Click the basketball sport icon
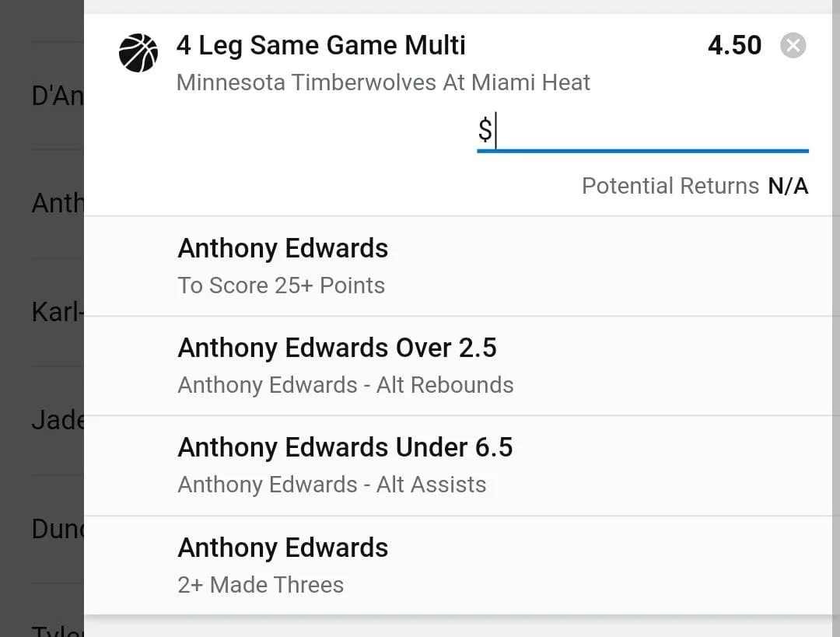This screenshot has height=637, width=840. [x=138, y=53]
